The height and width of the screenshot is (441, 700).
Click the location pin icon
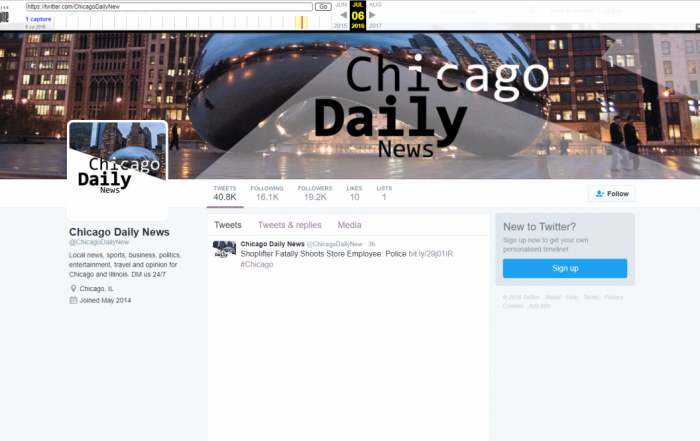point(73,288)
